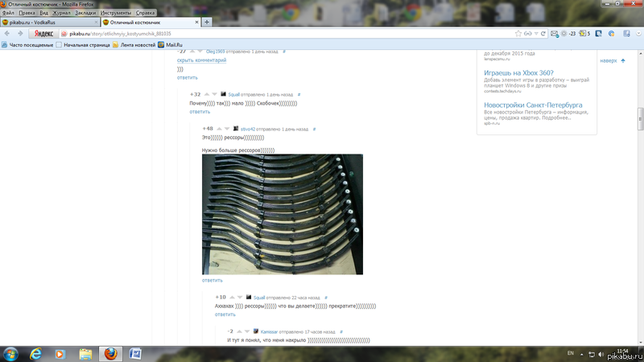
Task: Expand the toolbar overflow chevron button
Action: click(638, 34)
